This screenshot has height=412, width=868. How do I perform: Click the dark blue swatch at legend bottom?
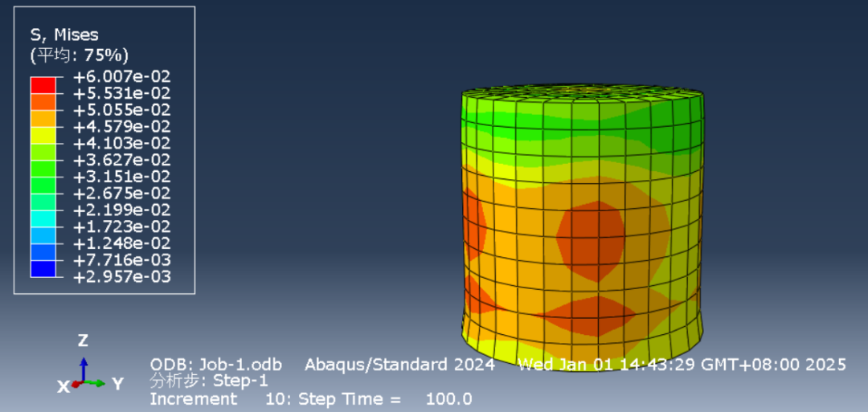(43, 269)
